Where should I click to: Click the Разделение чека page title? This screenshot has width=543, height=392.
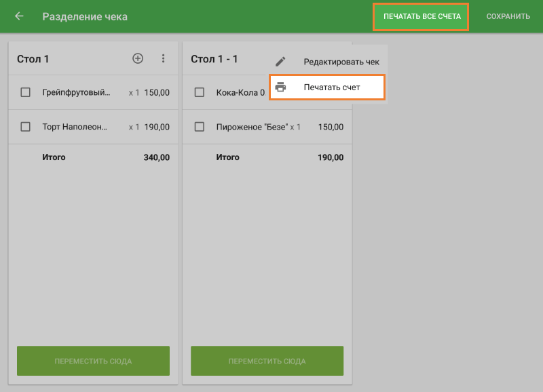click(85, 16)
